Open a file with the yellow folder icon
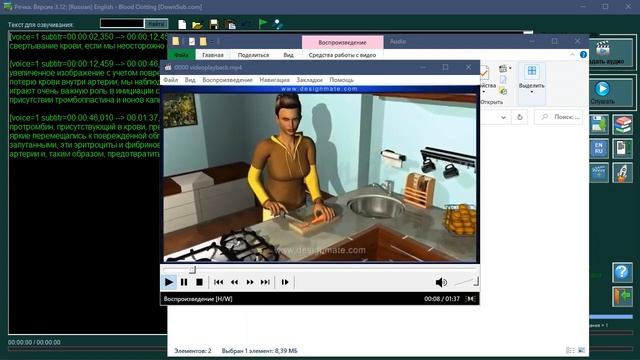 (x=198, y=24)
